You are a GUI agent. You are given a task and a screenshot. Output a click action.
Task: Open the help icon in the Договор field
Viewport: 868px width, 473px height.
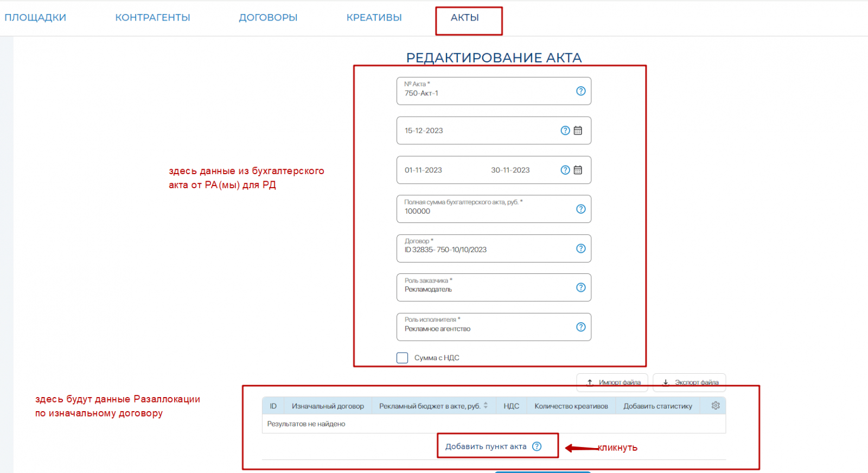pos(580,248)
